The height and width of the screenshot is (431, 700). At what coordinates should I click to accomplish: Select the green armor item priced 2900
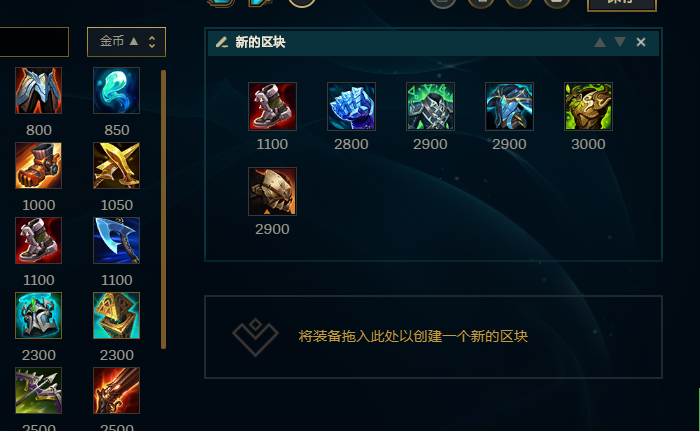click(x=430, y=106)
